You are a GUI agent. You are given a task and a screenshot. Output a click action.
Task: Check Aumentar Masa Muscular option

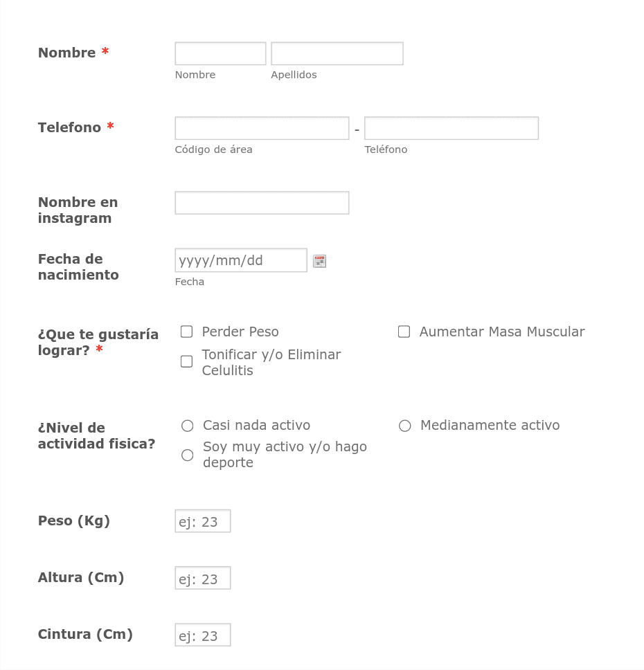pos(404,332)
